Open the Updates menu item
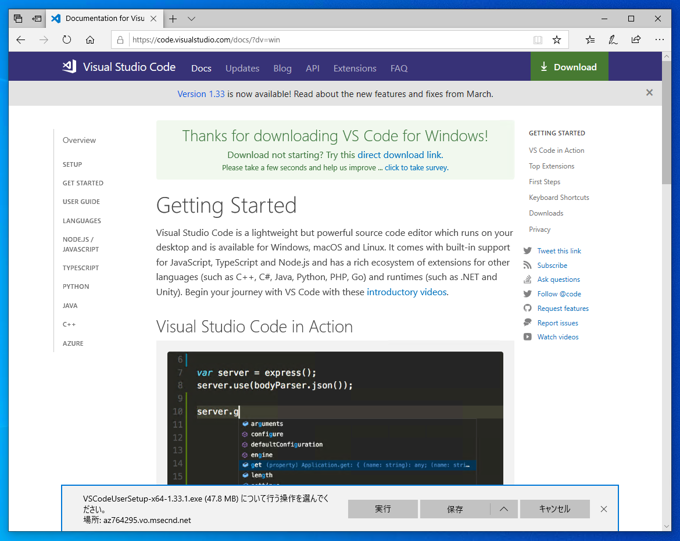Screen dimensions: 680x541 pyautogui.click(x=242, y=69)
